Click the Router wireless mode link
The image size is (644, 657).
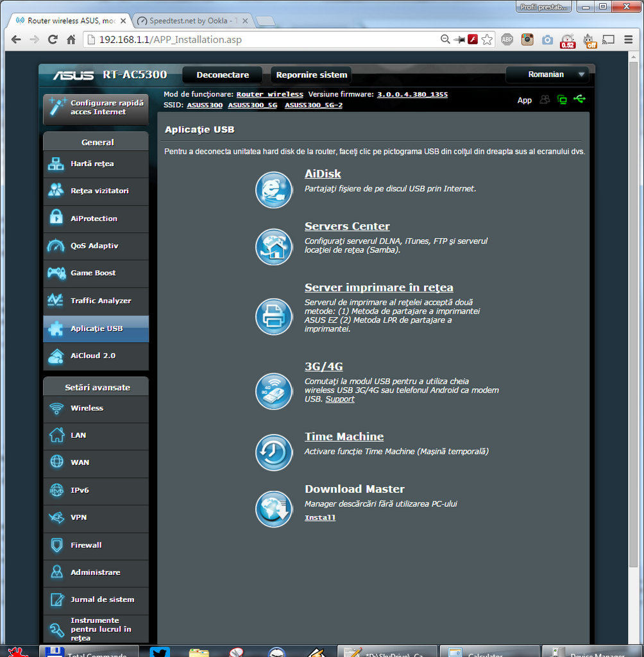[270, 95]
